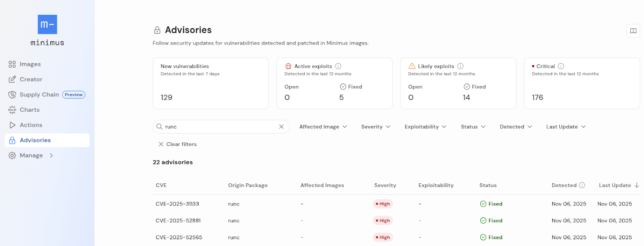Screen dimensions: 644x246
Task: Open the Status filter dropdown
Action: tap(473, 127)
